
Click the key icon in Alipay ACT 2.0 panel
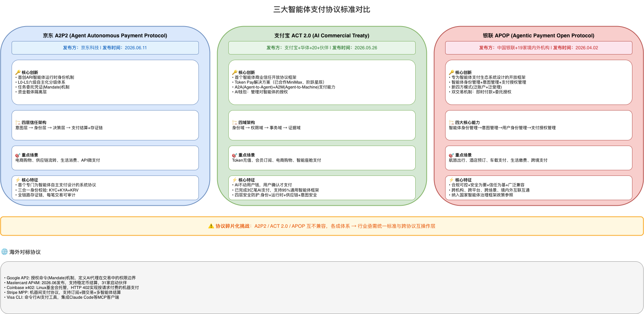click(235, 72)
